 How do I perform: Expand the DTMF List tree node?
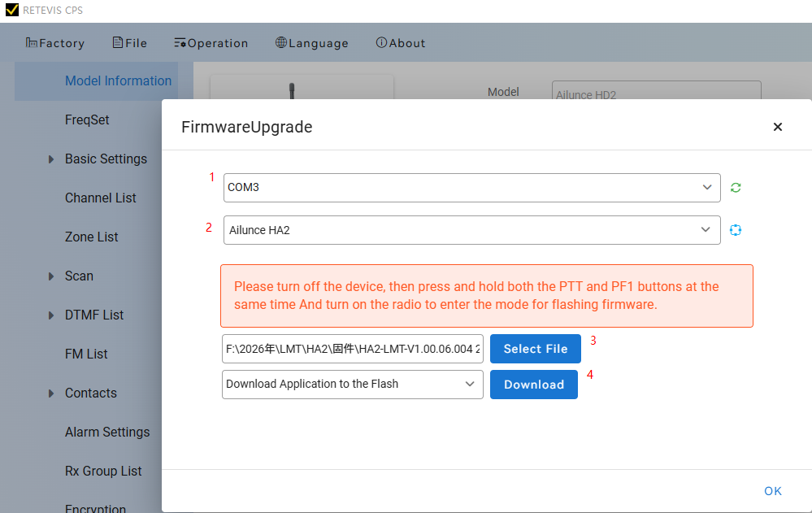point(50,315)
